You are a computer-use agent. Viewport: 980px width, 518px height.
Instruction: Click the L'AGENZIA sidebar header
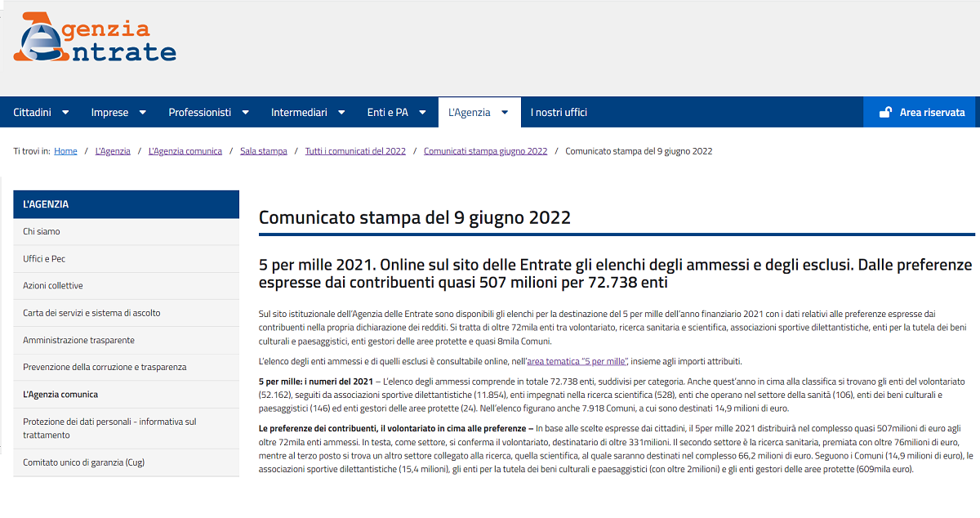click(127, 204)
